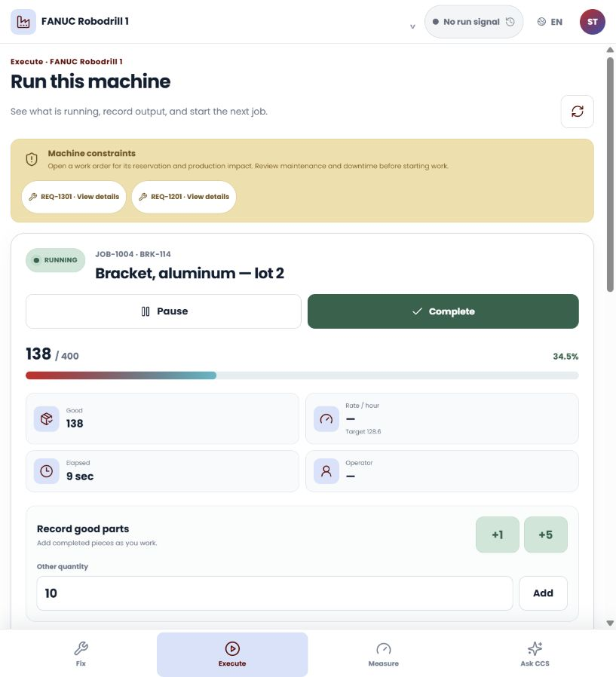Click the factory machine logo icon

(23, 22)
